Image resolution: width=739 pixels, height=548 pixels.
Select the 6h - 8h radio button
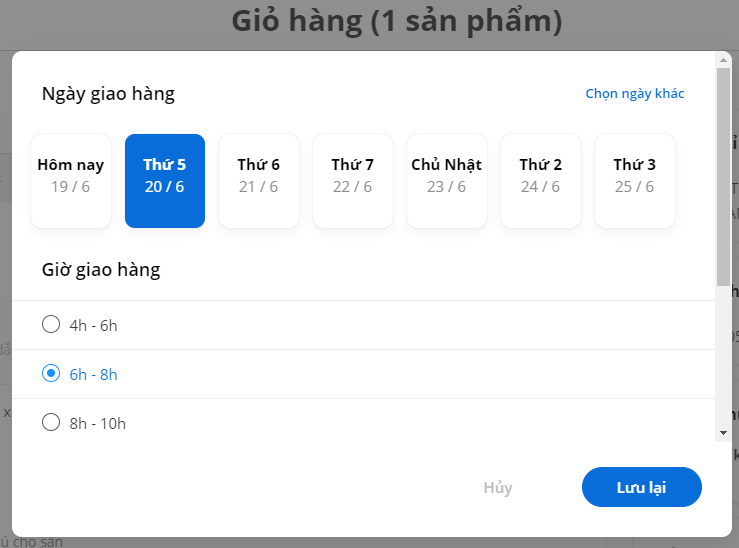(x=51, y=373)
